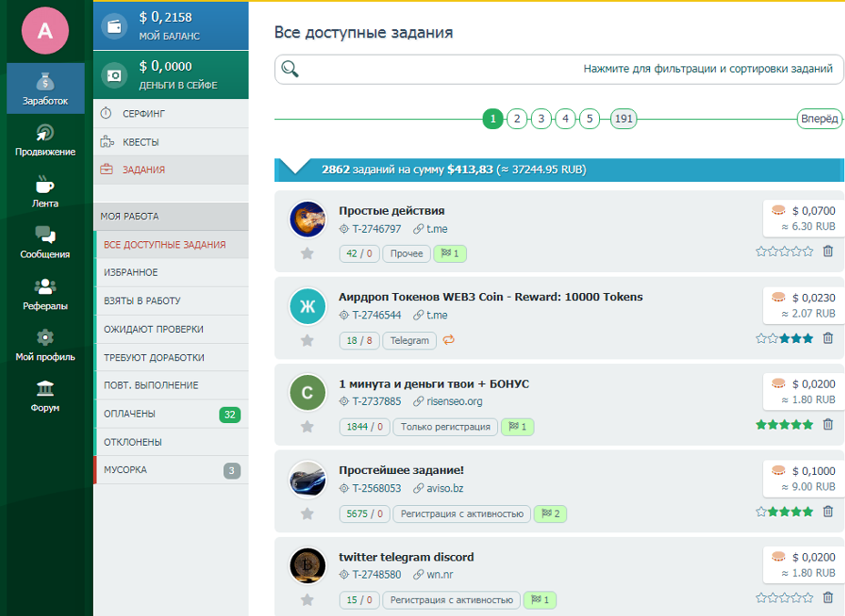Image resolution: width=845 pixels, height=616 pixels.
Task: Trash the Простейшее задание! task
Action: coord(829,511)
